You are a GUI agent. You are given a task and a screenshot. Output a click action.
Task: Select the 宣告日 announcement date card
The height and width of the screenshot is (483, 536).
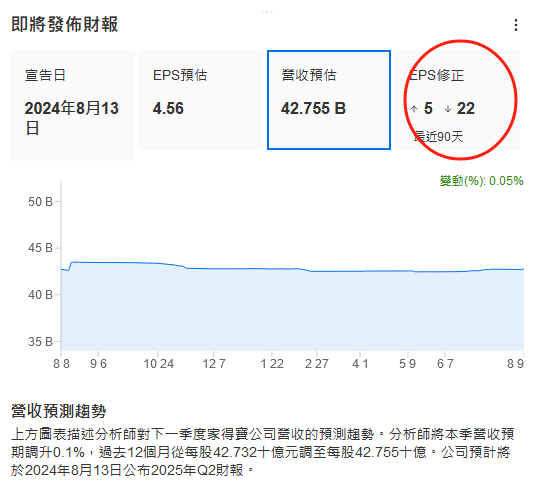[73, 105]
